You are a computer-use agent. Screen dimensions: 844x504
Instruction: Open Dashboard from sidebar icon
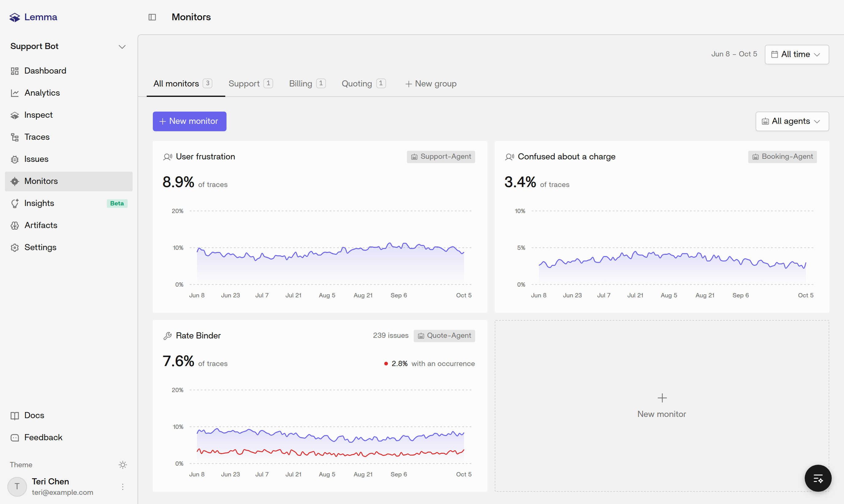pyautogui.click(x=15, y=71)
